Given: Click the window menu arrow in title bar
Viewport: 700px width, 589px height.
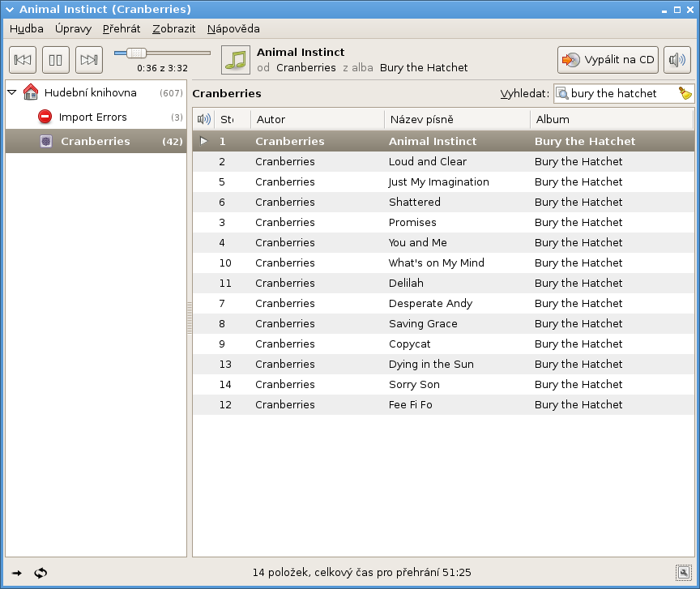Looking at the screenshot, I should 10,10.
